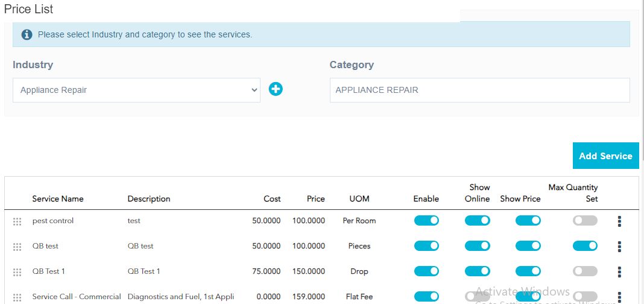Click the Max Quantity Set column header
Image resolution: width=644 pixels, height=304 pixels.
573,193
